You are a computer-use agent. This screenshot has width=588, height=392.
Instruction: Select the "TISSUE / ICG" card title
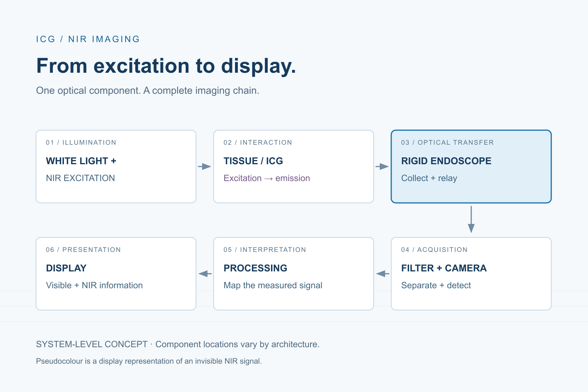pos(253,161)
